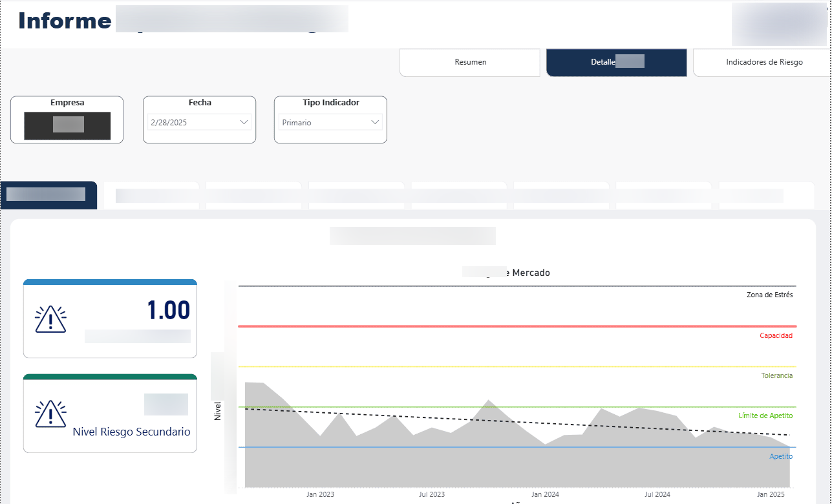Click the Informe report title

tap(65, 21)
